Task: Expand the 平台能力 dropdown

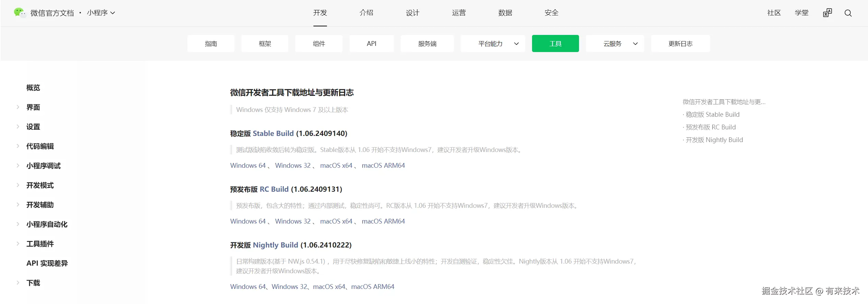Action: [493, 43]
